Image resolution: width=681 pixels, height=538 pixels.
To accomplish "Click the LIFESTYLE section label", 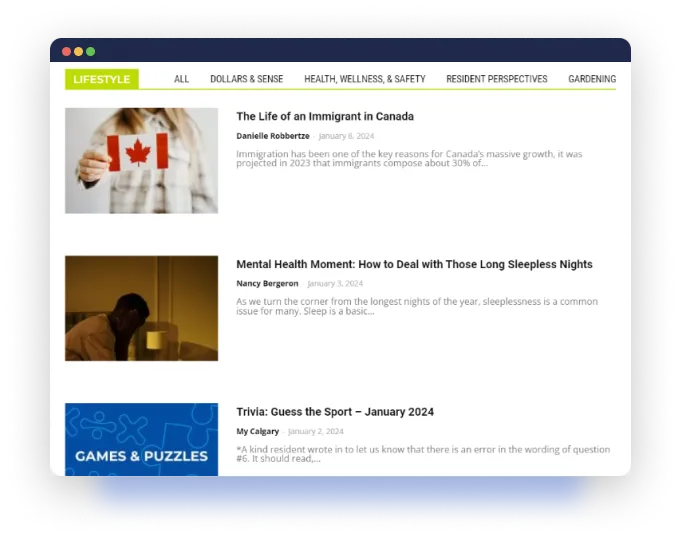I will coord(102,79).
